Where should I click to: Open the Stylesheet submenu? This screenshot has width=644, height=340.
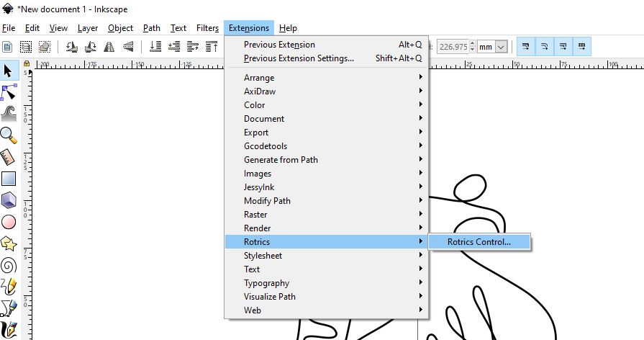(327, 255)
